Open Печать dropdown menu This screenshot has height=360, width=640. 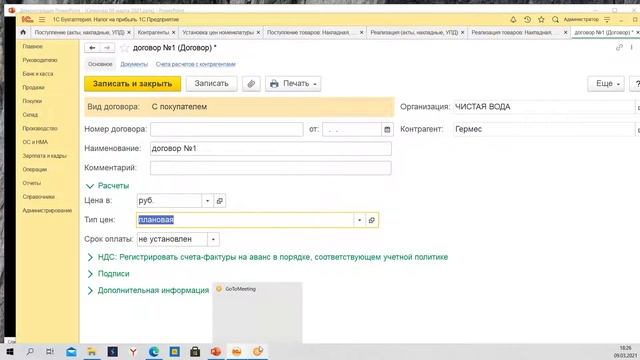point(293,84)
